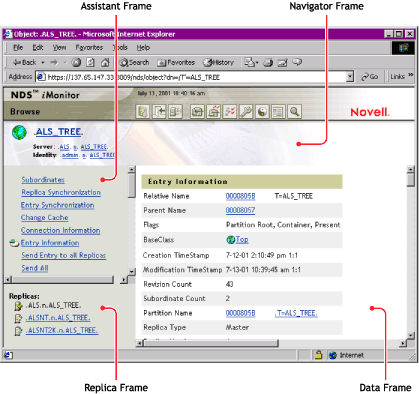Image resolution: width=419 pixels, height=394 pixels.
Task: Click the globe icon beside Top BaseClass
Action: pos(231,240)
